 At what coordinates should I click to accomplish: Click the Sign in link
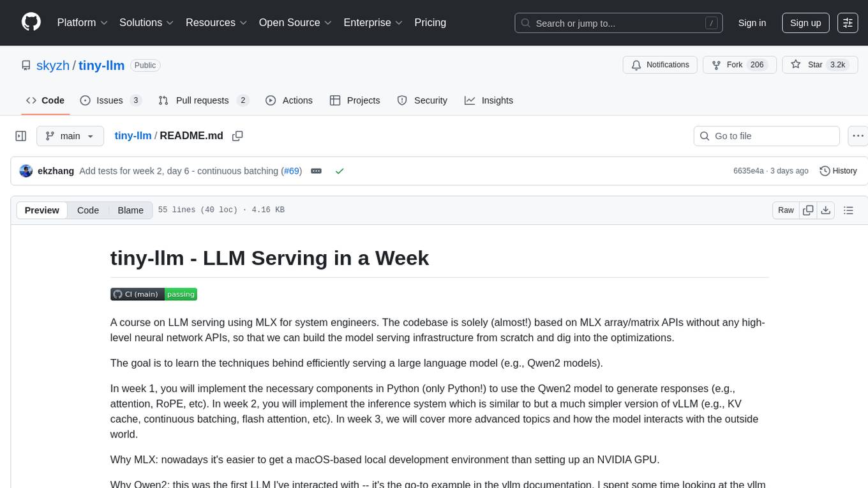(752, 23)
